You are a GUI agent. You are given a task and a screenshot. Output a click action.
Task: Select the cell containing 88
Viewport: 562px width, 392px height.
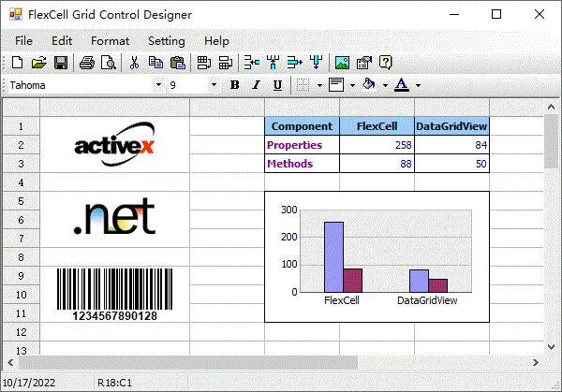377,164
